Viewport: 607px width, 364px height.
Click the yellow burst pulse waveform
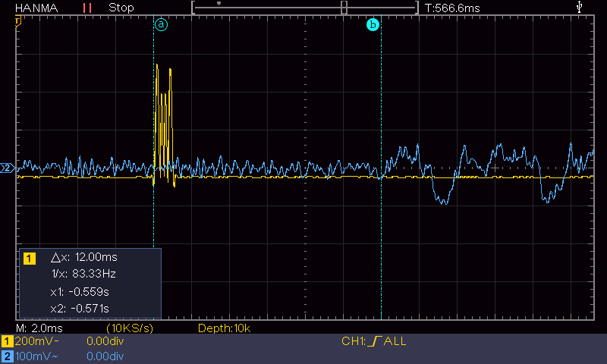164,125
